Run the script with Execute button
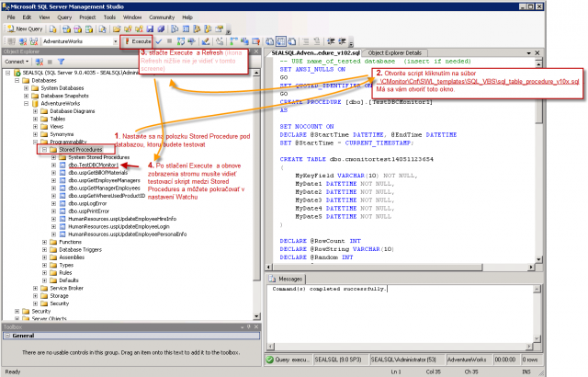This screenshot has height=377, width=588. pos(137,41)
